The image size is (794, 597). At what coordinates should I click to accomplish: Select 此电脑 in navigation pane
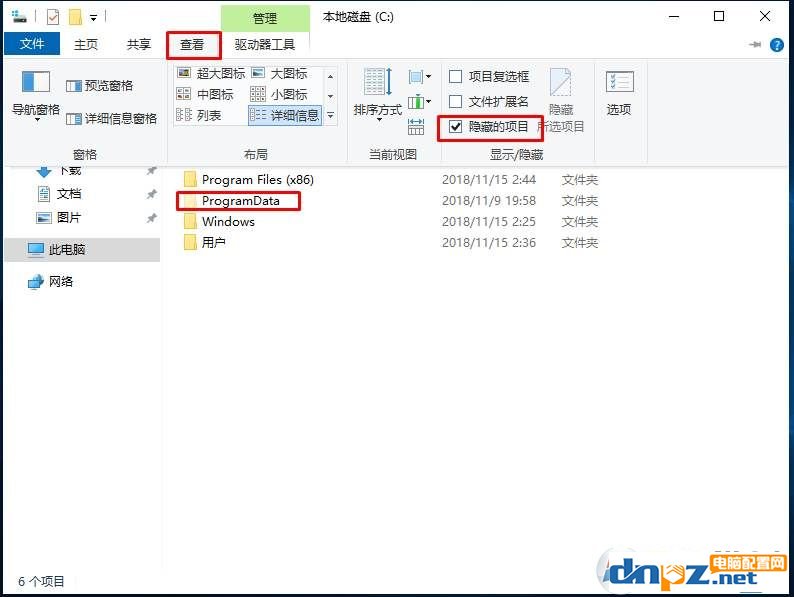click(82, 250)
